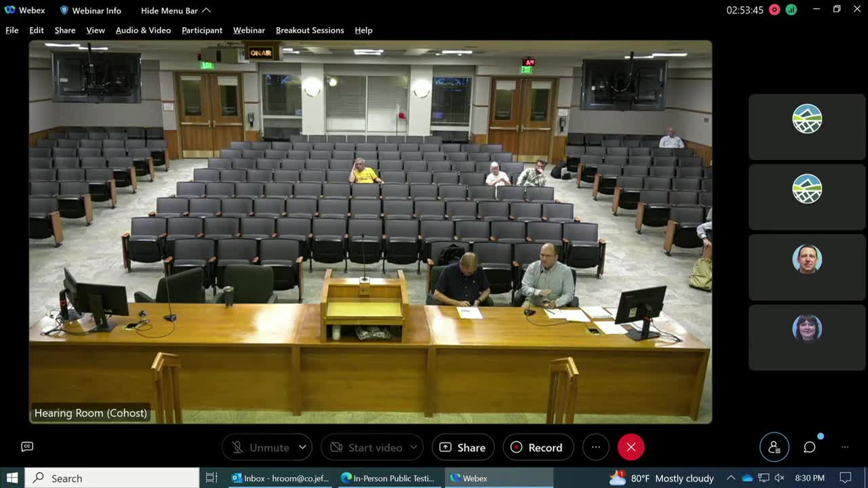
Task: Click the OneDrive cloud tray icon
Action: pos(747,478)
